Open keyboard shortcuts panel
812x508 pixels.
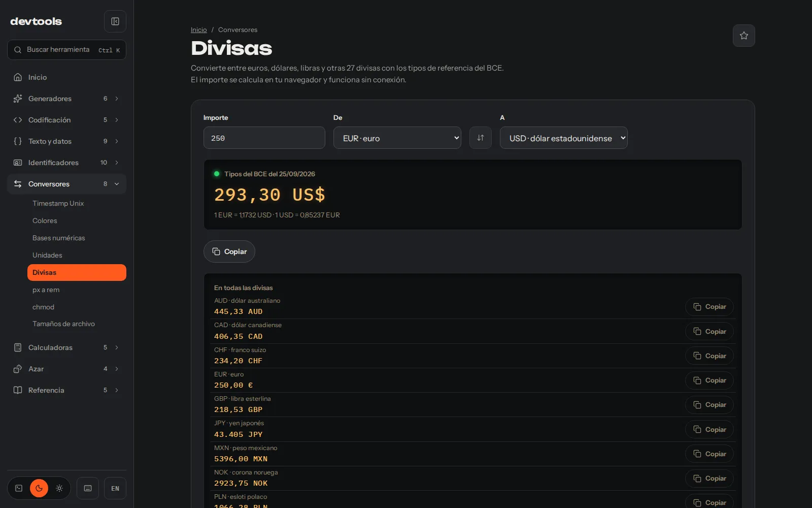pyautogui.click(x=88, y=488)
